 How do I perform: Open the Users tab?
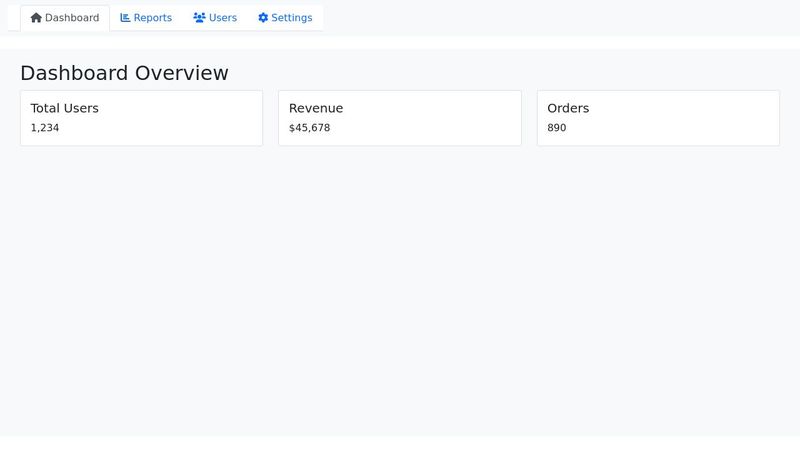(x=222, y=18)
